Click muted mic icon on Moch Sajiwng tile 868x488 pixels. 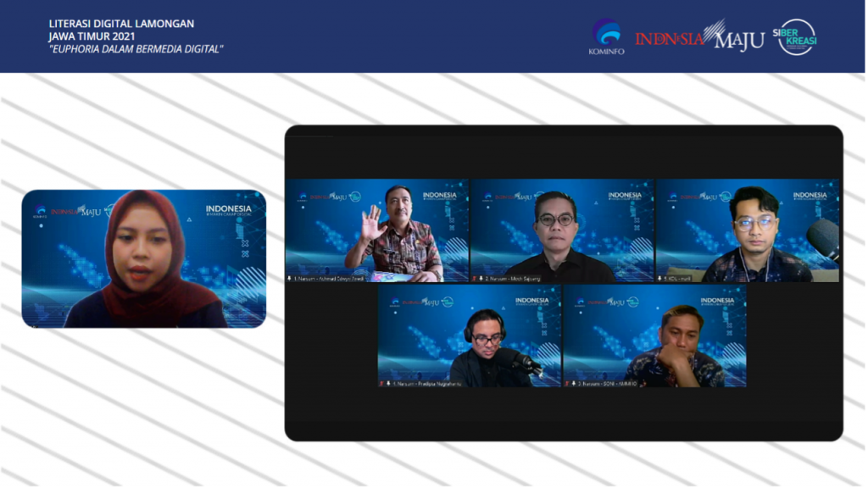475,278
